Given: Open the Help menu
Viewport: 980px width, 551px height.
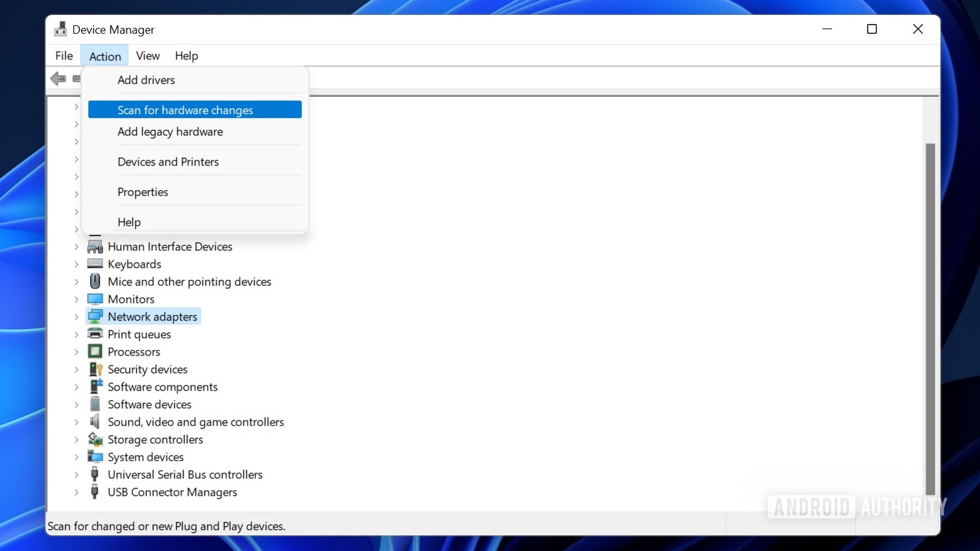Looking at the screenshot, I should tap(186, 55).
